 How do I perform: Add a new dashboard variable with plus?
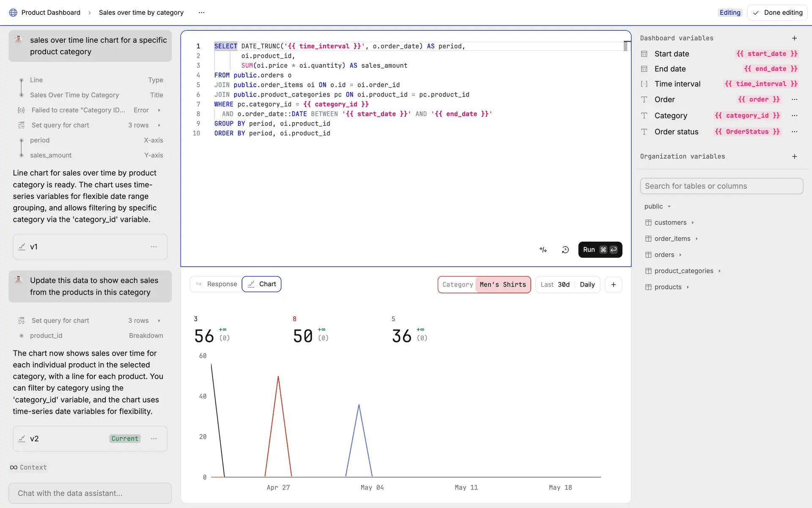coord(794,38)
